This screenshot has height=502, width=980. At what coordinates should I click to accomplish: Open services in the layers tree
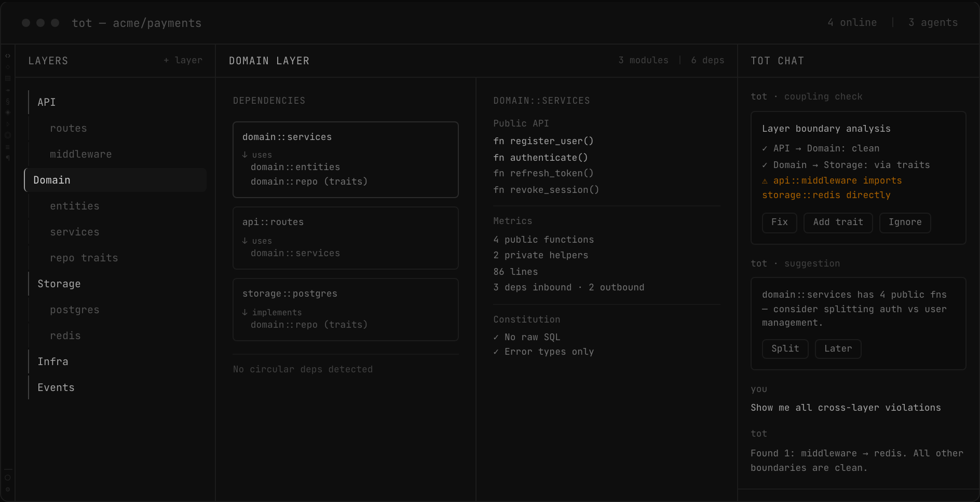pos(117,232)
